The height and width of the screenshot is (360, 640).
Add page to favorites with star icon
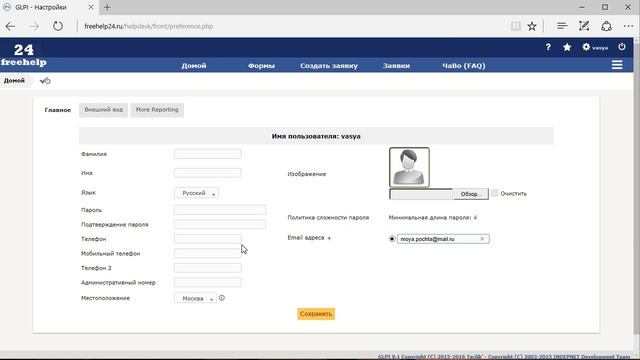click(532, 26)
